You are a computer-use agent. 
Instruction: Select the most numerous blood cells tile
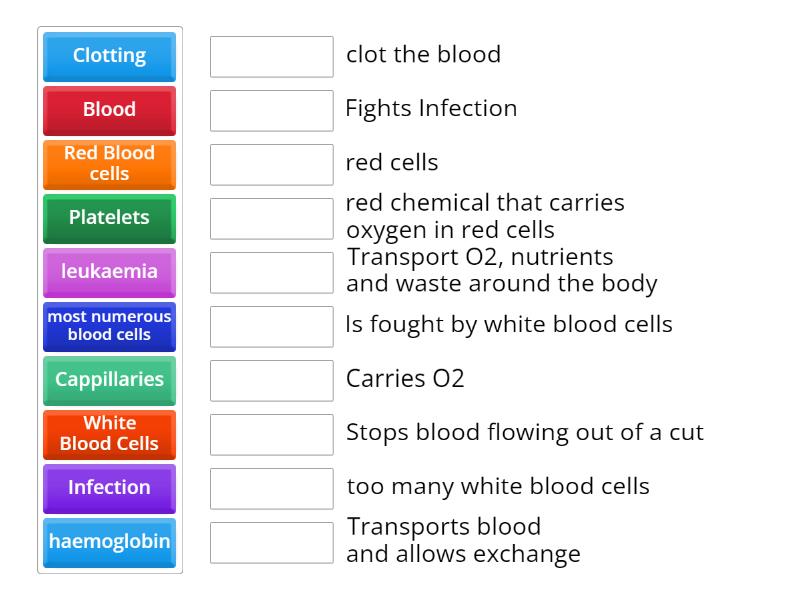click(x=109, y=326)
